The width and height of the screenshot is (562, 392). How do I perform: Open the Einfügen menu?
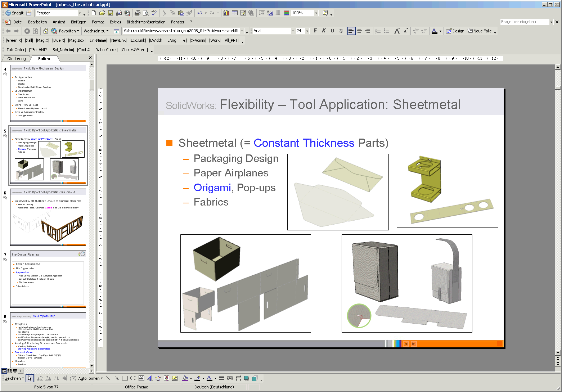(x=78, y=22)
